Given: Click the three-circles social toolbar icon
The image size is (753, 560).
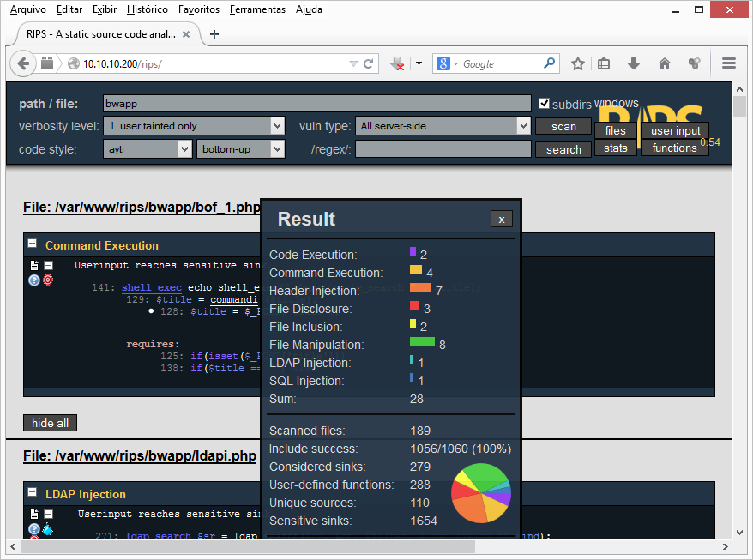Looking at the screenshot, I should (x=695, y=63).
